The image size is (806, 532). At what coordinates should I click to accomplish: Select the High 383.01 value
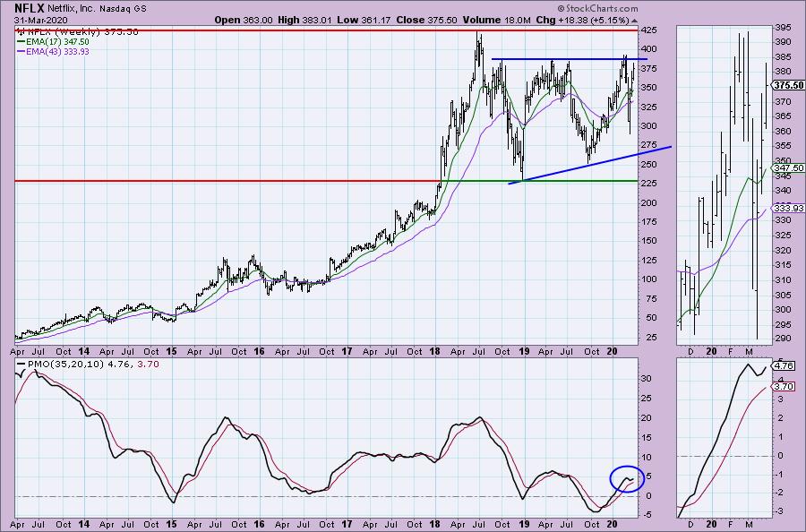(x=304, y=20)
